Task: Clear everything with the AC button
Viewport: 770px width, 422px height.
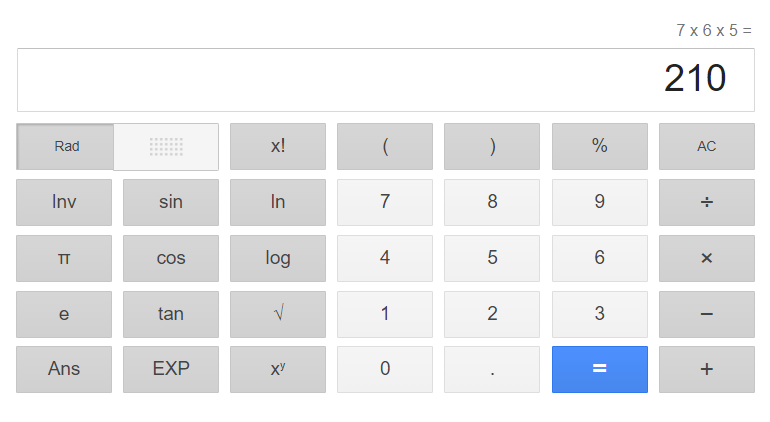Action: pos(706,147)
